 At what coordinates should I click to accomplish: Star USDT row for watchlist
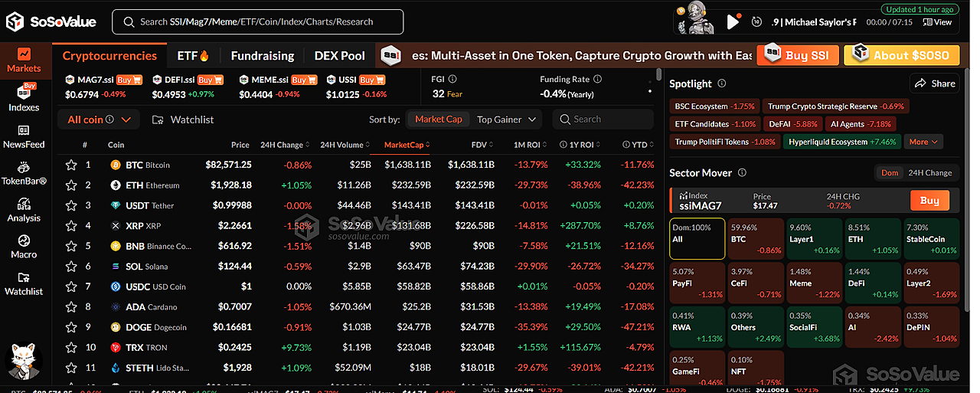point(71,205)
